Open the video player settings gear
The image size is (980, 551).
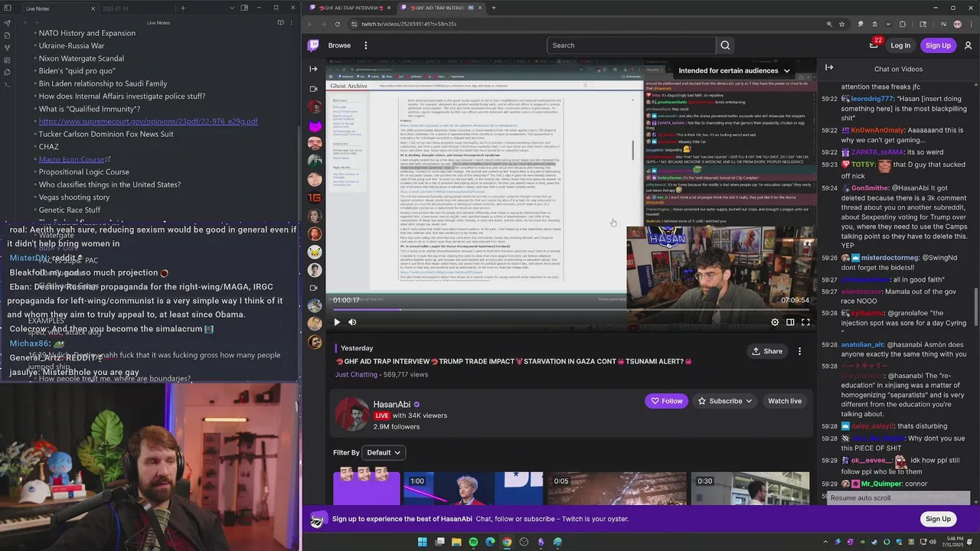tap(775, 322)
